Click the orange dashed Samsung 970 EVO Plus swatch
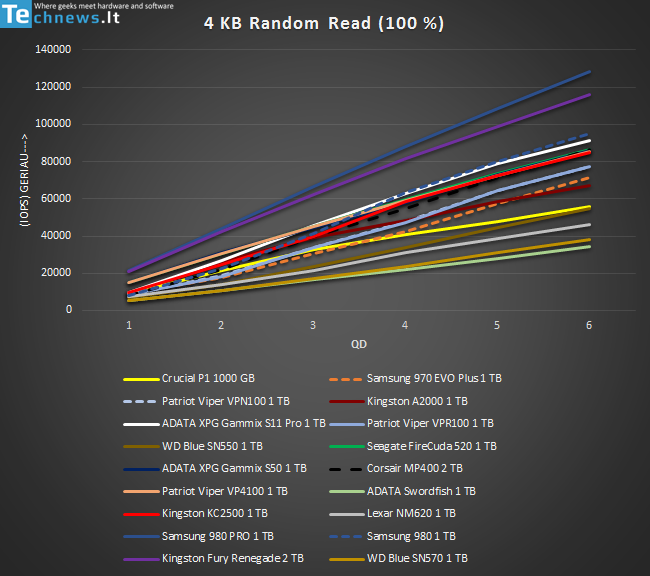650x576 pixels. click(346, 379)
